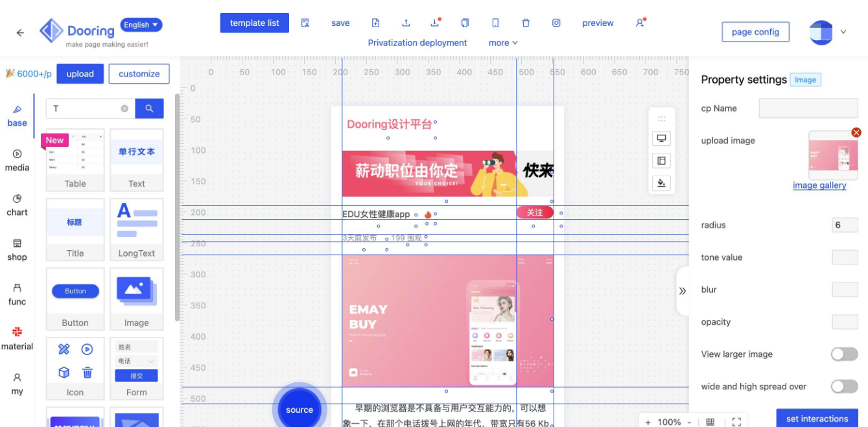Click preview in the top toolbar
The image size is (868, 427).
click(x=598, y=23)
